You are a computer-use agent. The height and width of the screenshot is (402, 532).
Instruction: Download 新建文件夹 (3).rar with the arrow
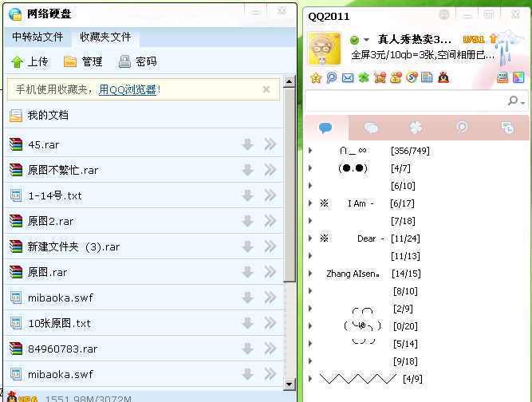coord(248,246)
